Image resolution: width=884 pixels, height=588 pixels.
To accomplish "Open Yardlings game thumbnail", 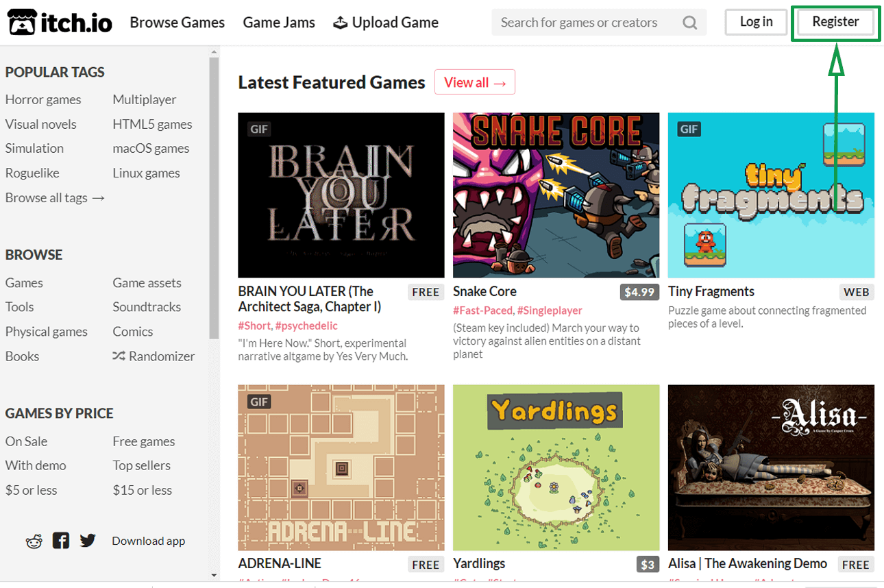I will pos(556,467).
